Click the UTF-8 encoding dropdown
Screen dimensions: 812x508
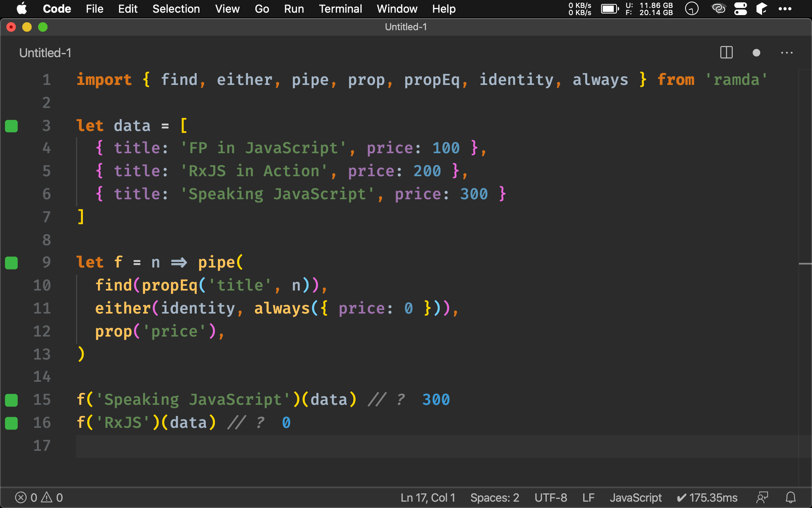click(550, 497)
